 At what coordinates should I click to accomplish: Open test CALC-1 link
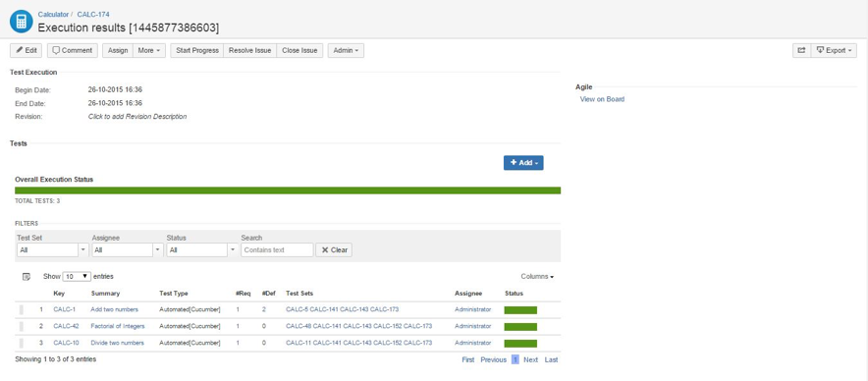[x=64, y=309]
